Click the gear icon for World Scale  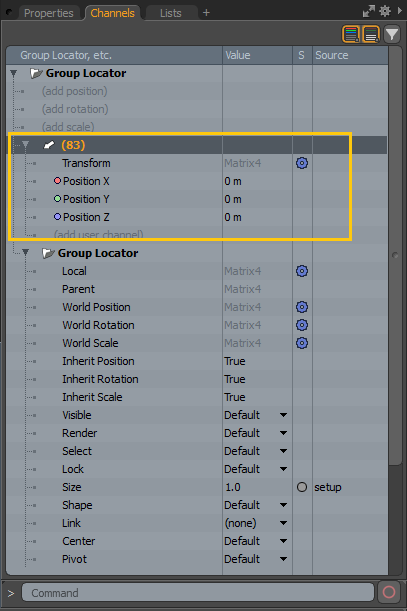coord(302,343)
